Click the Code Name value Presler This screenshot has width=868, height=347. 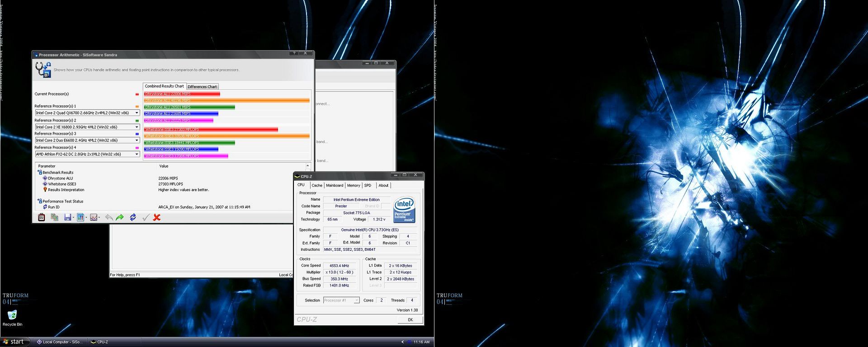pos(341,206)
